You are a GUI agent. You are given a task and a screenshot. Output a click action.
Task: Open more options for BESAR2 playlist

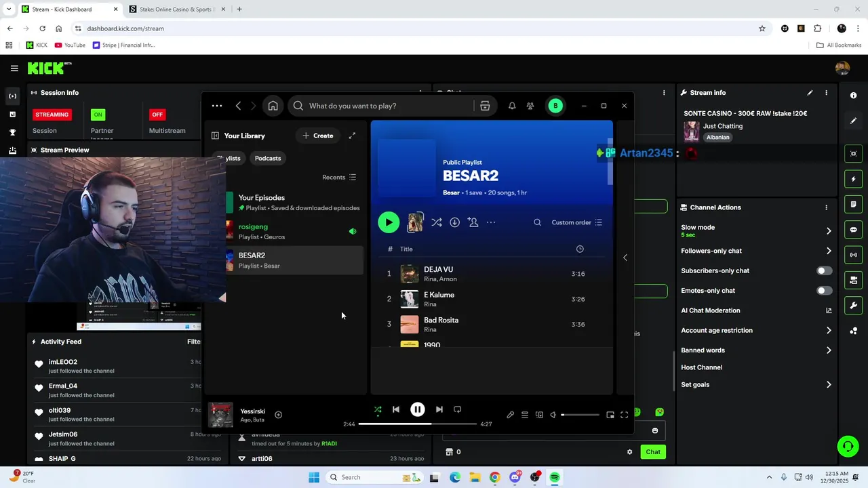(x=491, y=222)
